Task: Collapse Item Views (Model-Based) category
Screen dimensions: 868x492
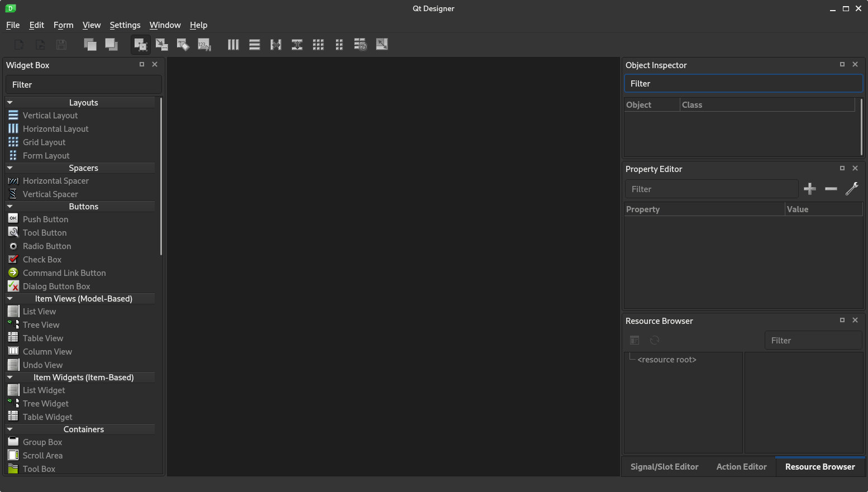Action: tap(10, 299)
